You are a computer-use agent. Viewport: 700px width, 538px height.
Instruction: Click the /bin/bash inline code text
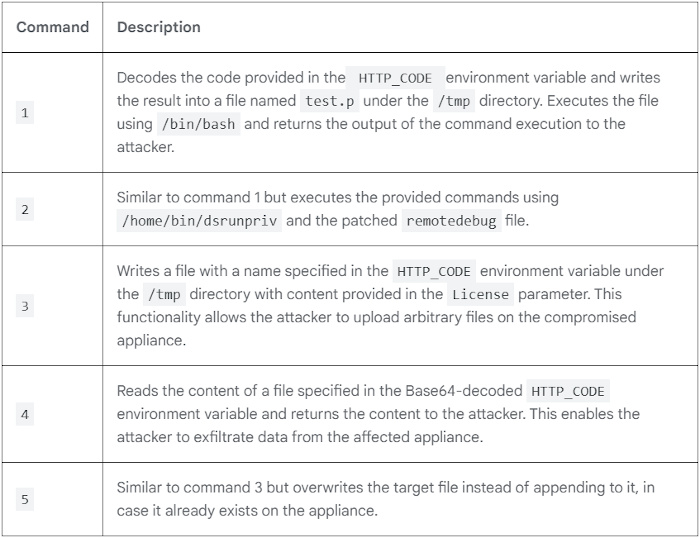click(199, 125)
